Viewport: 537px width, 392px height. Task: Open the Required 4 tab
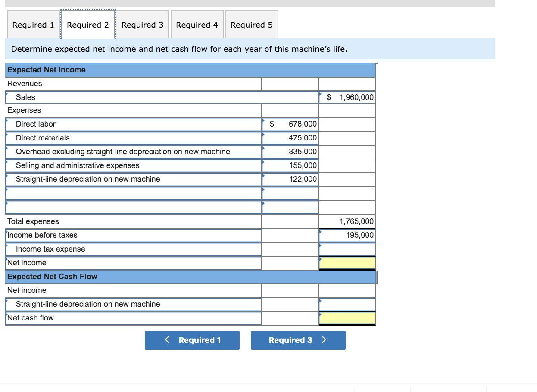197,25
